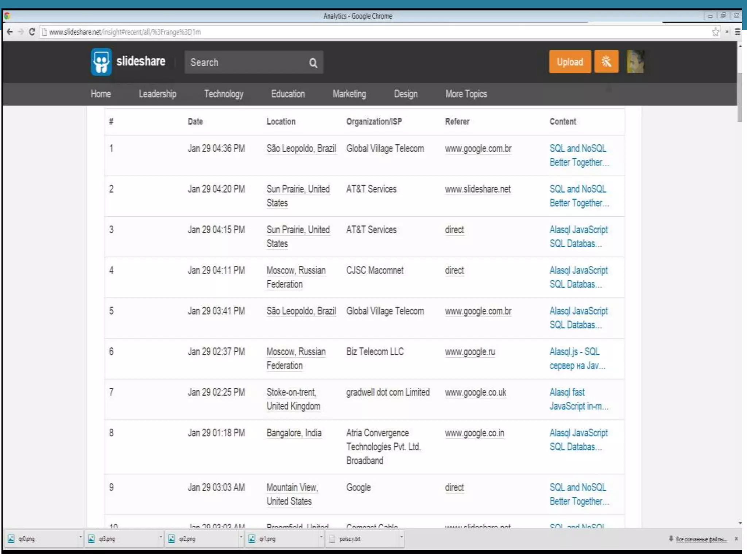Open Alasql JavaScript link in row 4

click(x=578, y=277)
